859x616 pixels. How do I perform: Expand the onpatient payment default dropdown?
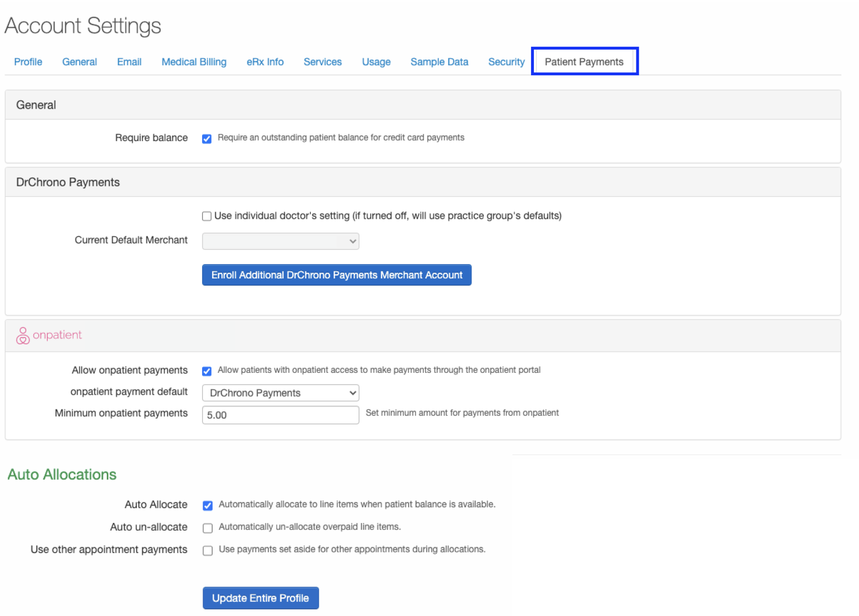click(x=280, y=393)
